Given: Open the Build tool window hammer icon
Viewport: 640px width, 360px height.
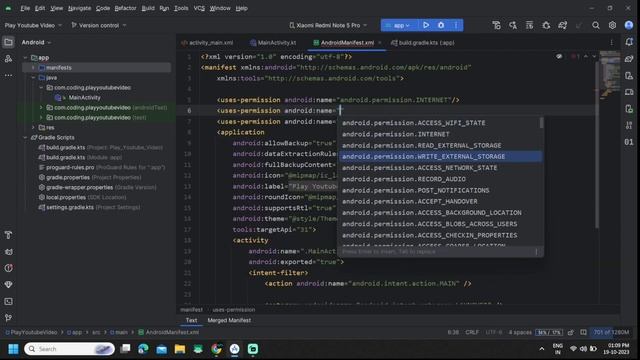Looking at the screenshot, I should click(8, 235).
